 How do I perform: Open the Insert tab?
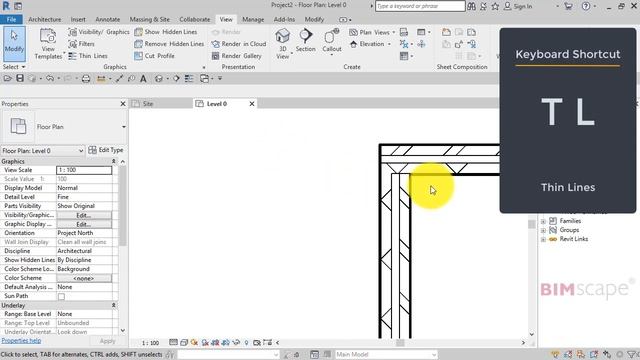click(x=78, y=19)
